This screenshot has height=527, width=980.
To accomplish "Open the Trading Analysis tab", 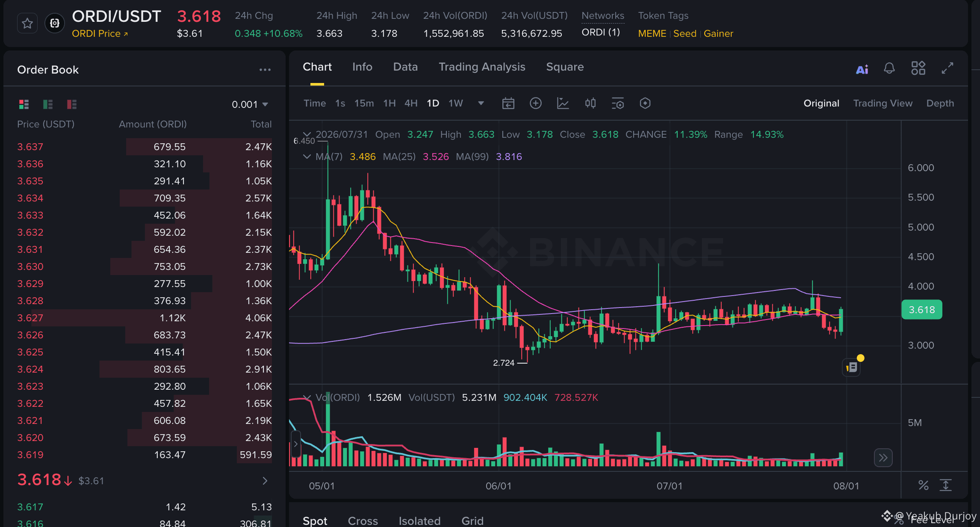I will coord(482,67).
